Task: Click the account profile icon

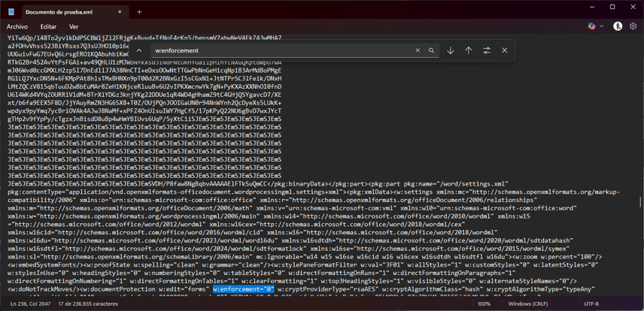Action: tap(618, 26)
